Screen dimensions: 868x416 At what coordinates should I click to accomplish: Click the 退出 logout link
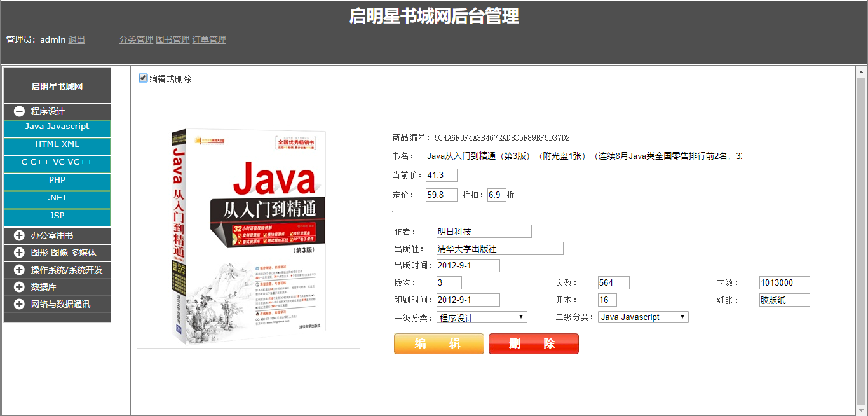(76, 39)
